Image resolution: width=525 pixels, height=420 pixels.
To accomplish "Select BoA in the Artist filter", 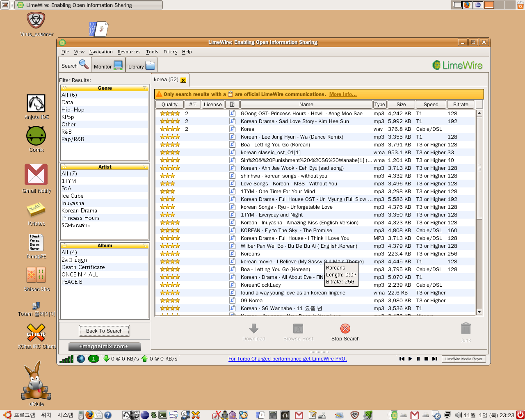I will [104, 188].
